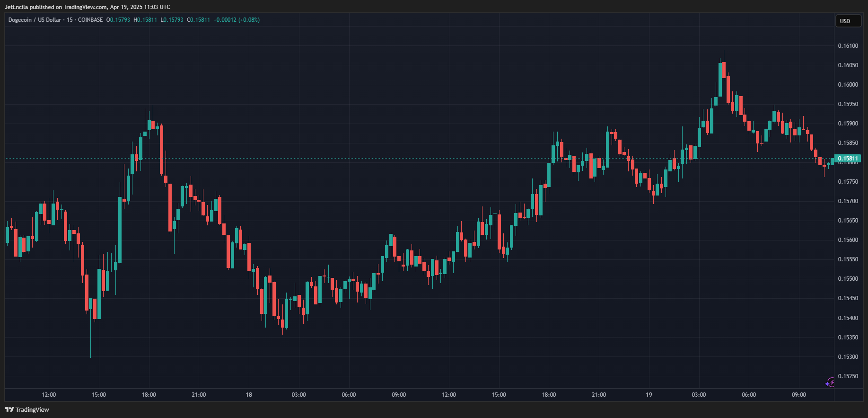Click the +0.00012 (+0.08%) change value

(x=237, y=20)
